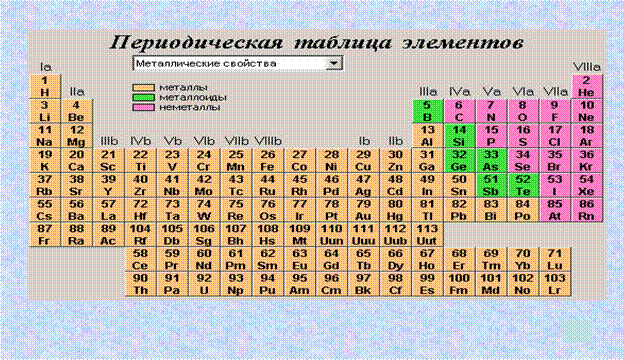Select the xenon cell 54 Xe

point(587,185)
